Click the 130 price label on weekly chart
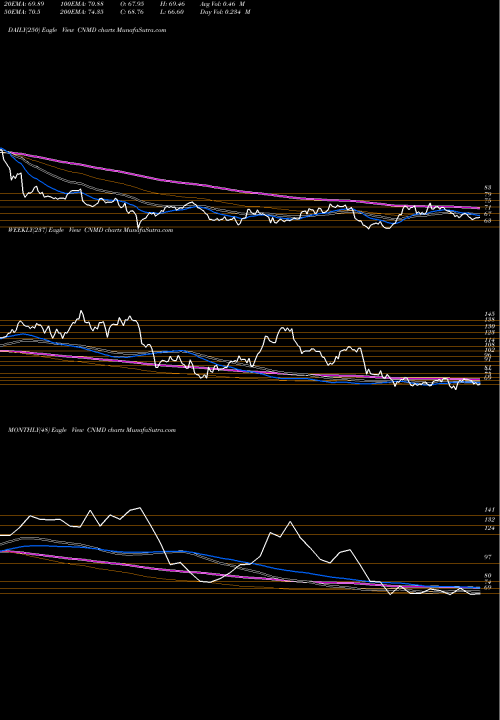Viewport: 500px width, 720px height. pyautogui.click(x=489, y=326)
